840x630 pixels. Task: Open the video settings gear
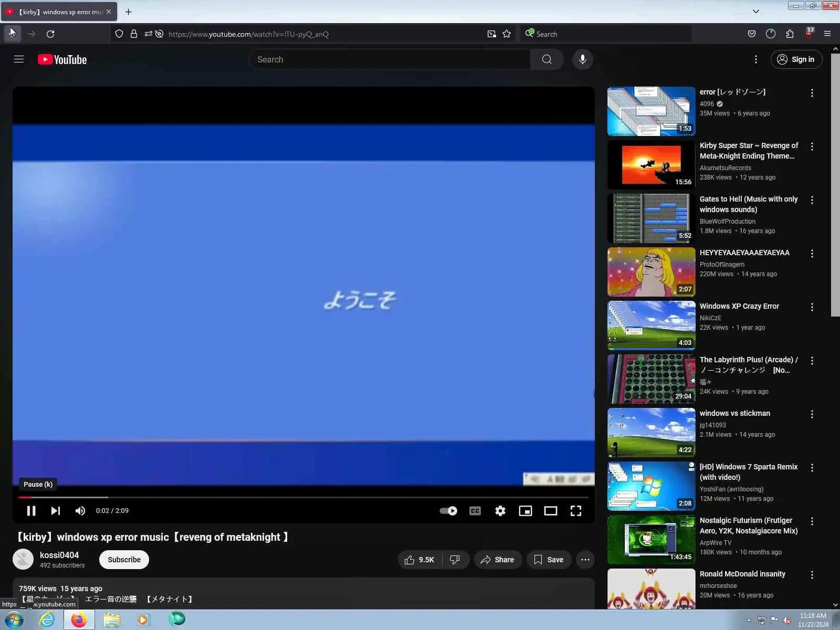500,511
